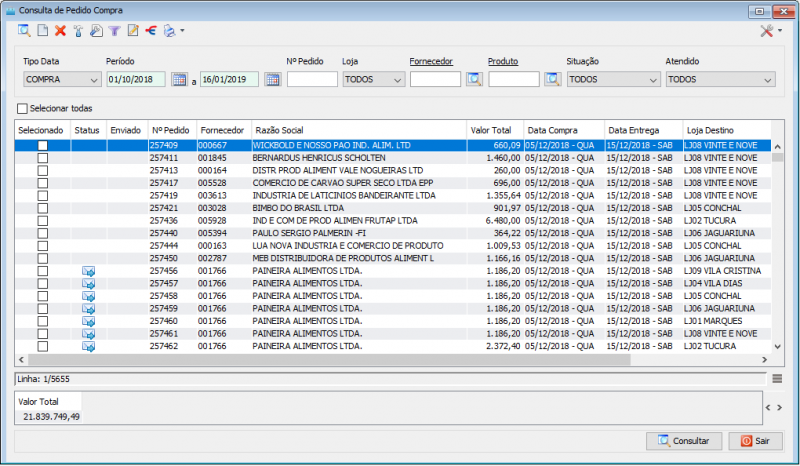This screenshot has width=800, height=466.
Task: Click the purple funnel filter icon
Action: coord(114,31)
